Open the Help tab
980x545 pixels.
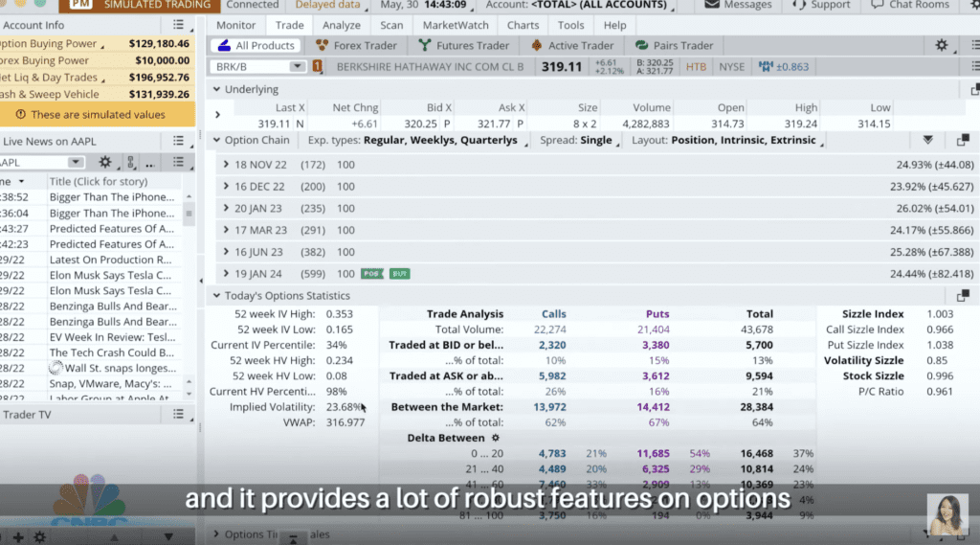(x=615, y=25)
